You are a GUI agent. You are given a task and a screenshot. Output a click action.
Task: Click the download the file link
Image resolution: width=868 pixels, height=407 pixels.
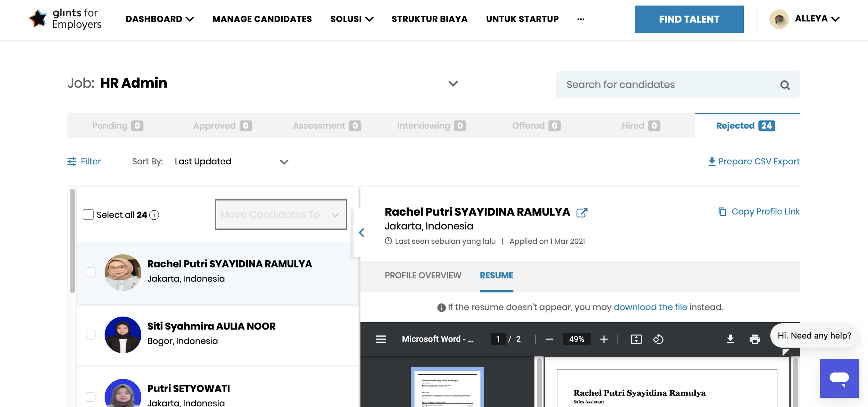tap(650, 307)
